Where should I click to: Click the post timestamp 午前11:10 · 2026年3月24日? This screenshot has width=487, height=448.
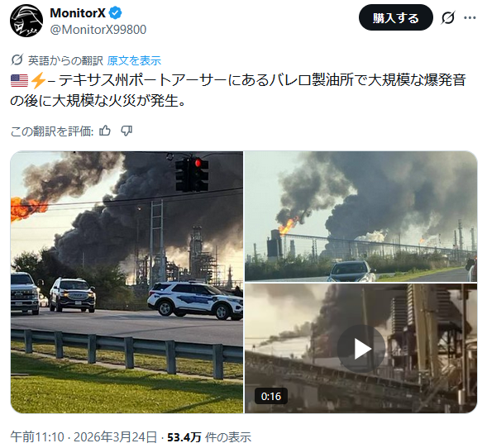84,436
